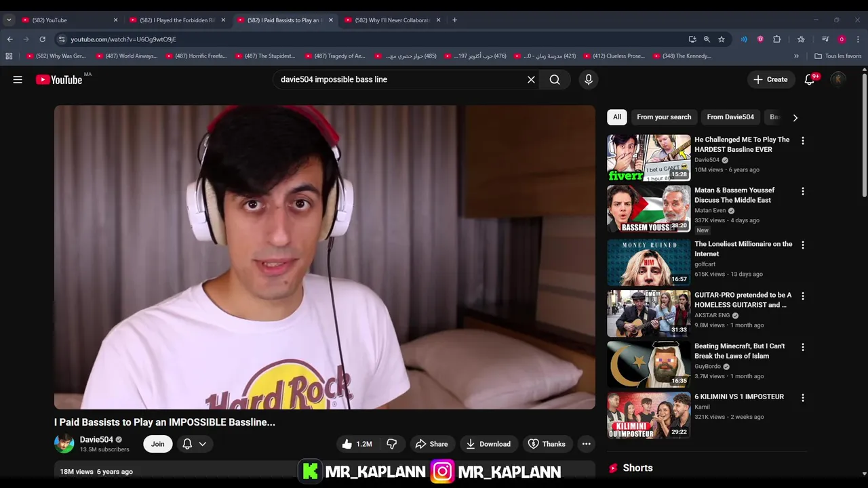Screen dimensions: 868x488
Task: Open options for 'The Loneliest Millionaire' video
Action: pyautogui.click(x=803, y=245)
